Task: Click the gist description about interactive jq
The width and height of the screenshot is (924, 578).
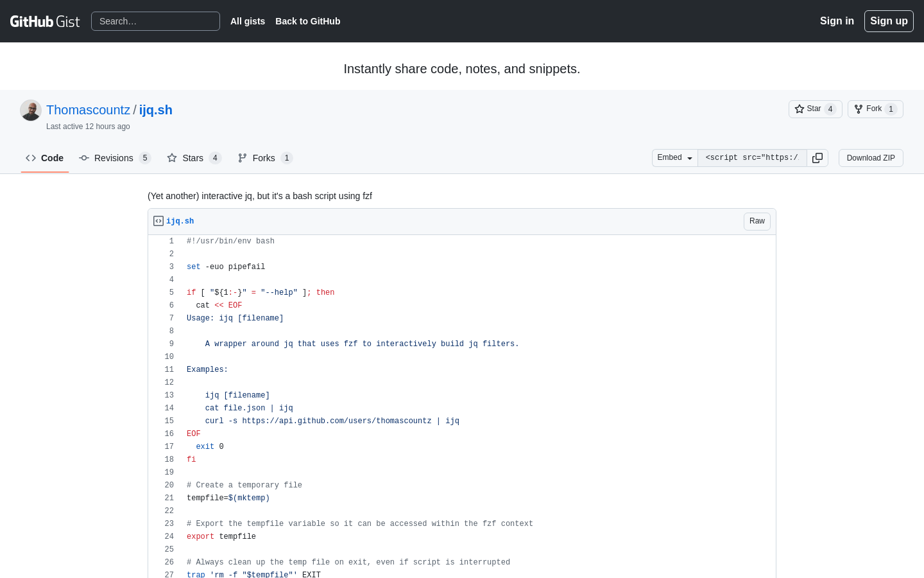Action: 260,196
